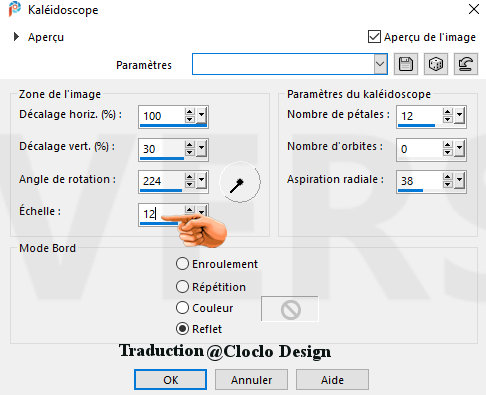486x395 pixels.
Task: Open Angle de rotation slider dropdown arrow
Action: pyautogui.click(x=201, y=180)
